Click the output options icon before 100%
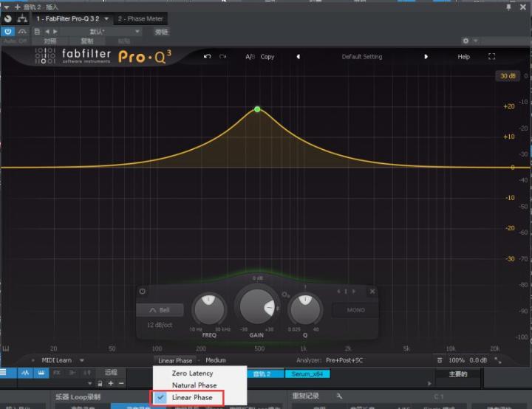Screen dimensions: 532x409 440,360
